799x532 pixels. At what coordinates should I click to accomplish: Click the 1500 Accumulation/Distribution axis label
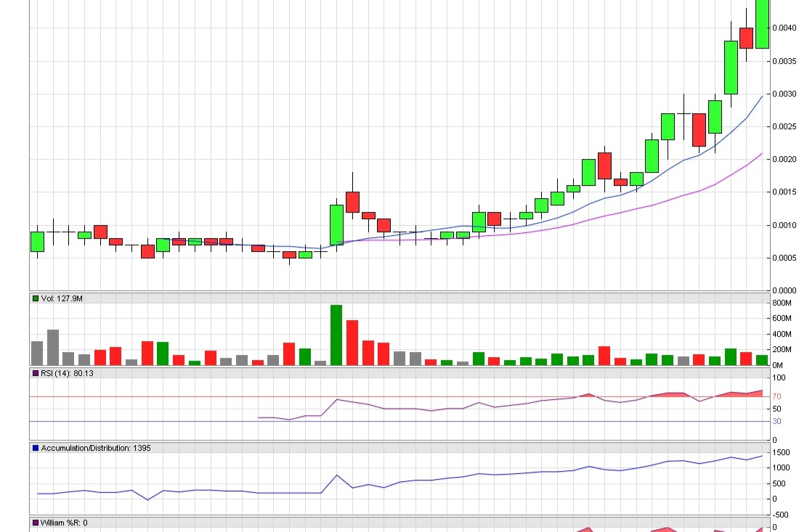[x=780, y=452]
